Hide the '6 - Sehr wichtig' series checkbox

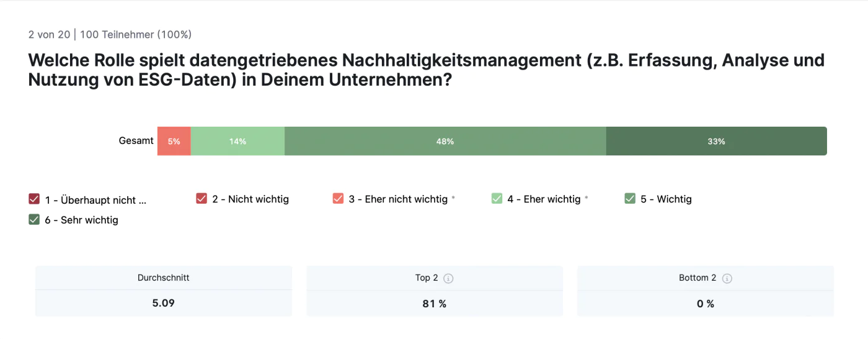point(34,219)
